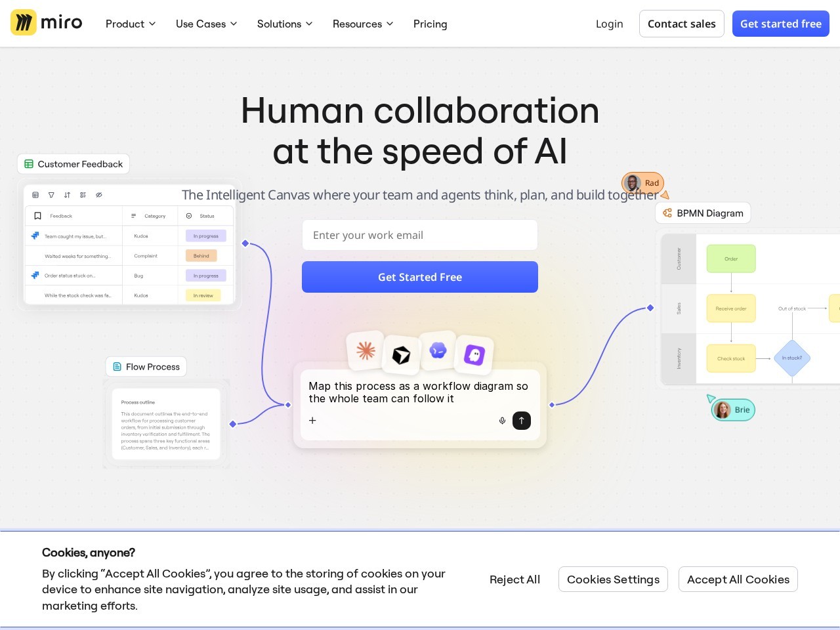Click the orange Claude starburst icon
Image resolution: width=840 pixels, height=630 pixels.
(x=366, y=350)
